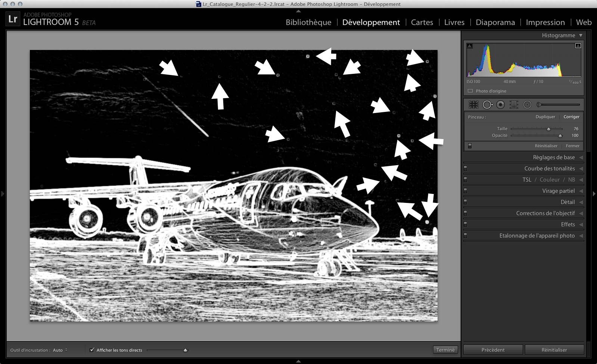Adjust the Taille brush size slider
The width and height of the screenshot is (597, 364).
pos(548,129)
